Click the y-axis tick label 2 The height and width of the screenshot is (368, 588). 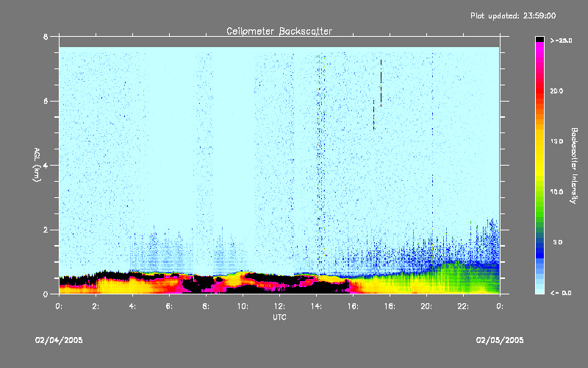46,230
